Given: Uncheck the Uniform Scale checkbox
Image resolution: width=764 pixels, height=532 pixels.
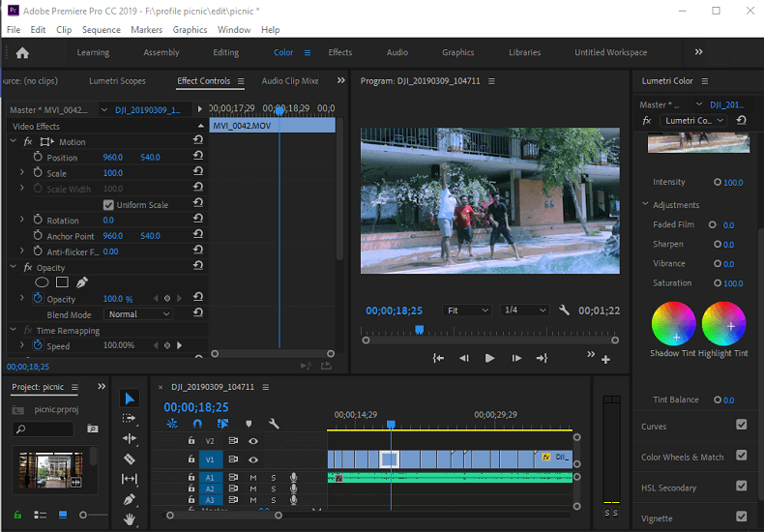Looking at the screenshot, I should (108, 205).
